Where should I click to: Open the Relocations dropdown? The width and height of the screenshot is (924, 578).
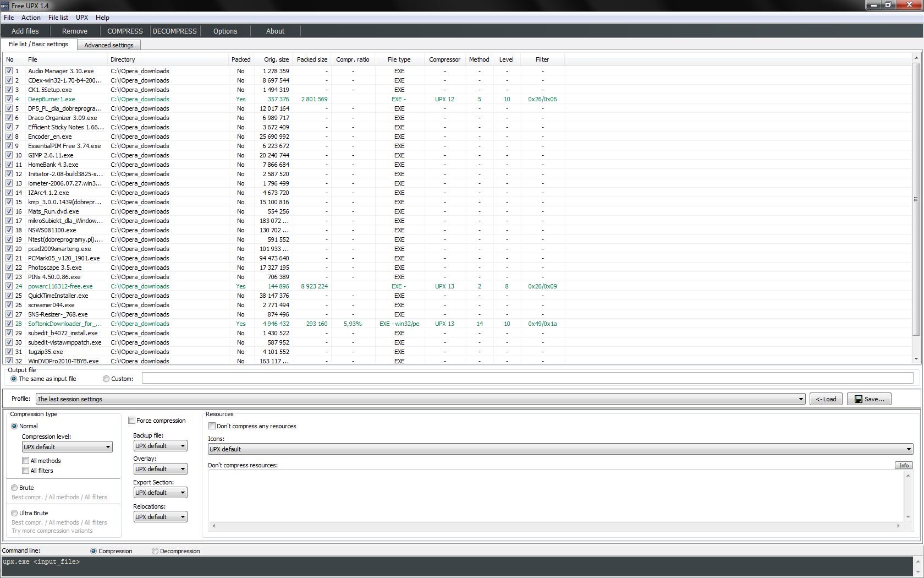pos(161,517)
